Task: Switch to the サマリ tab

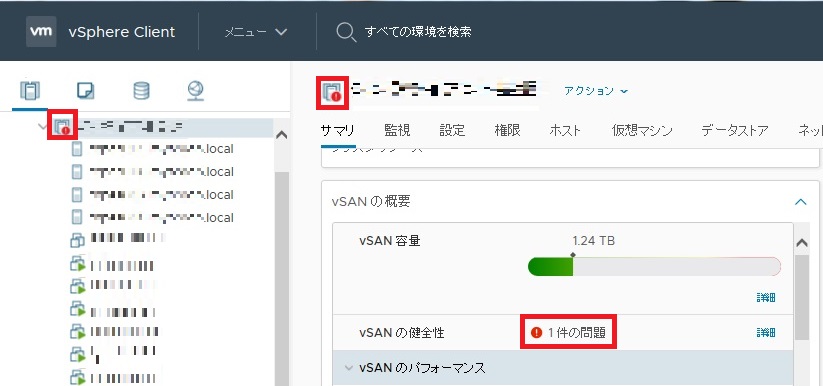Action: (337, 130)
